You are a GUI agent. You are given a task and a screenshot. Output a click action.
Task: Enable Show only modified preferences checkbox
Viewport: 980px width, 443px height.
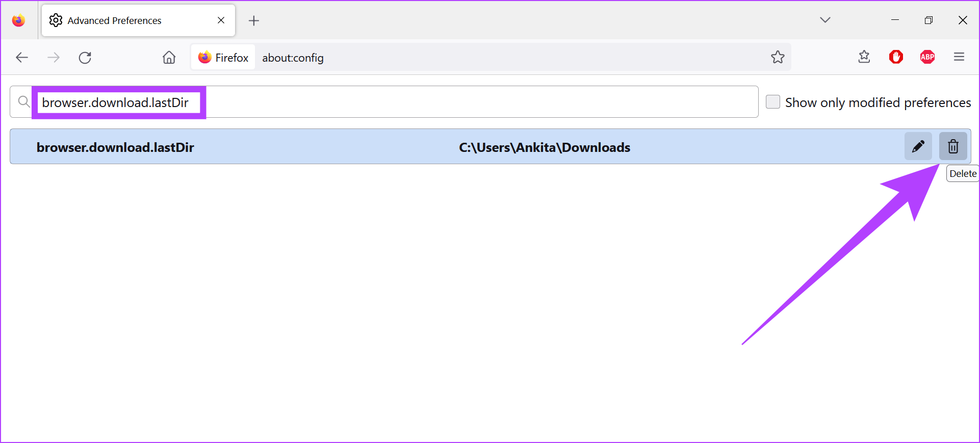(x=773, y=102)
